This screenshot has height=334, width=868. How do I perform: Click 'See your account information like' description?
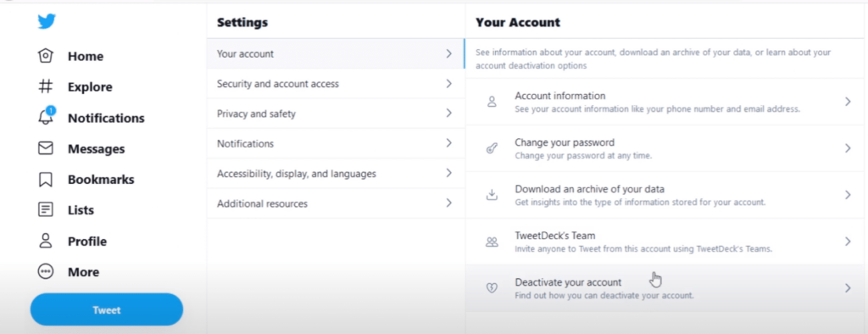[x=658, y=109]
